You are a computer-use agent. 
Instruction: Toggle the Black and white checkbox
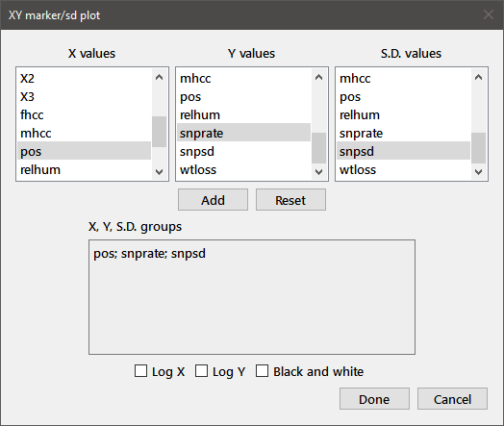point(262,371)
